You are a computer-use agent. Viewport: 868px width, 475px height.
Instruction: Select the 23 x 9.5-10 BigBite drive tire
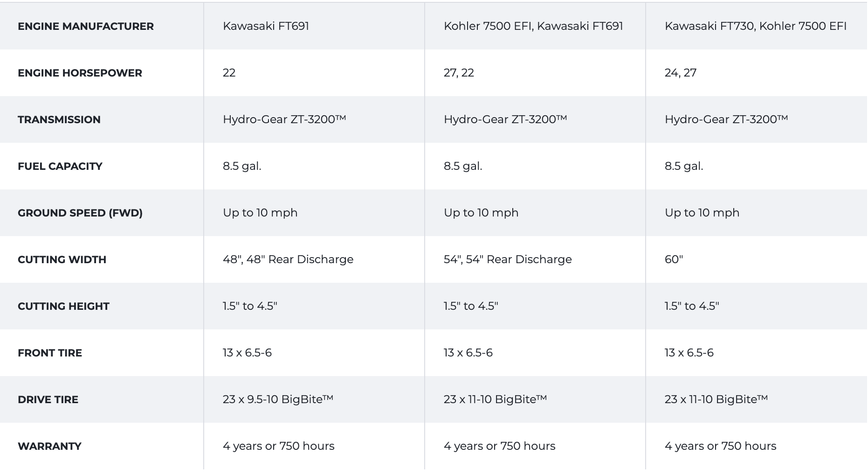(x=278, y=399)
